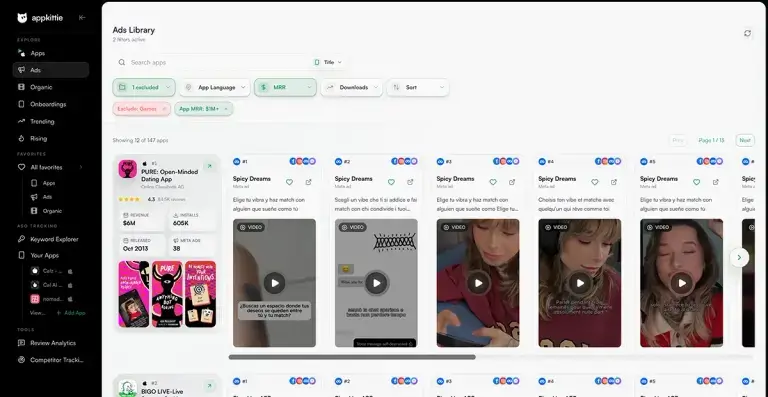Open Your Apps section

point(44,256)
